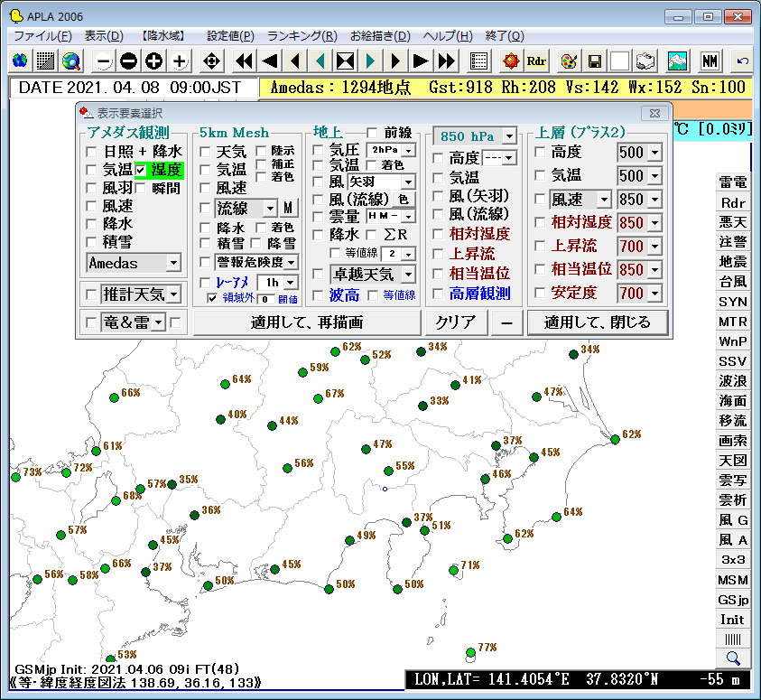This screenshot has height=700, width=761.
Task: Tick the 前線 front line checkbox
Action: tap(372, 133)
